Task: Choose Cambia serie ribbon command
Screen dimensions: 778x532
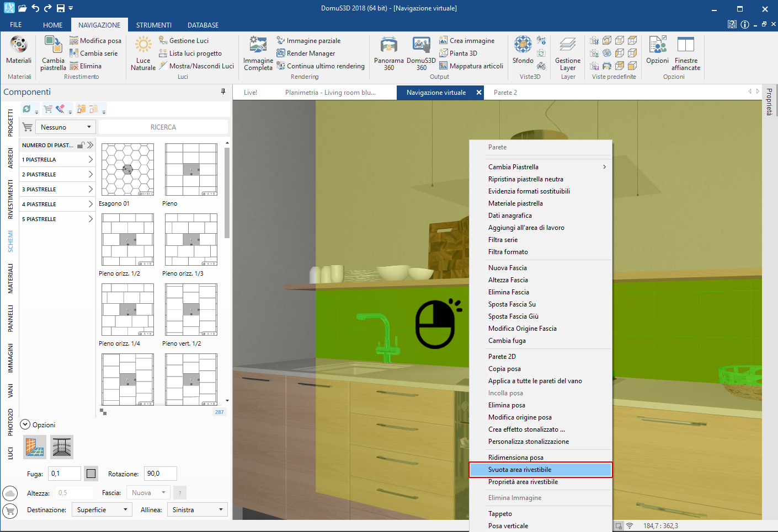Action: [93, 53]
